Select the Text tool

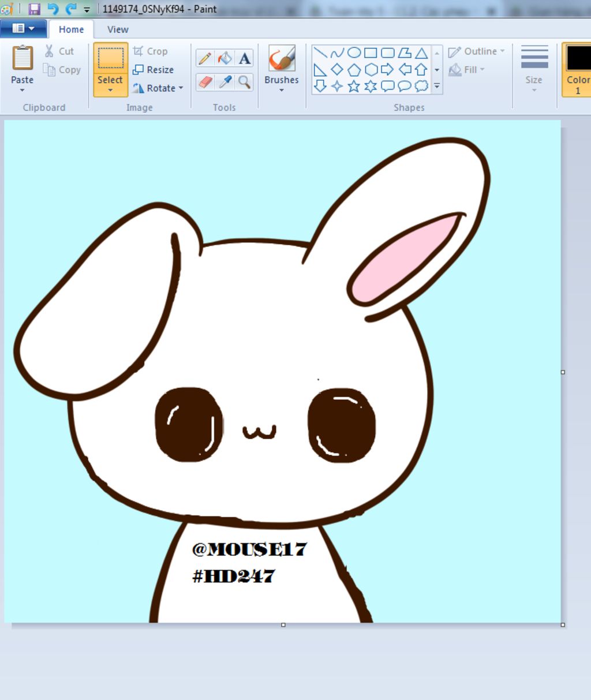pos(245,58)
